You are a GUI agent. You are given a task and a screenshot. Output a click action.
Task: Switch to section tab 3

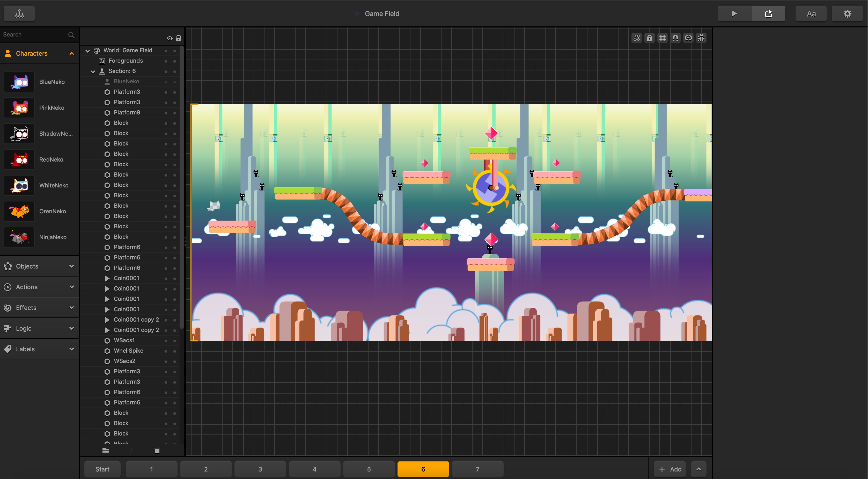tap(260, 469)
